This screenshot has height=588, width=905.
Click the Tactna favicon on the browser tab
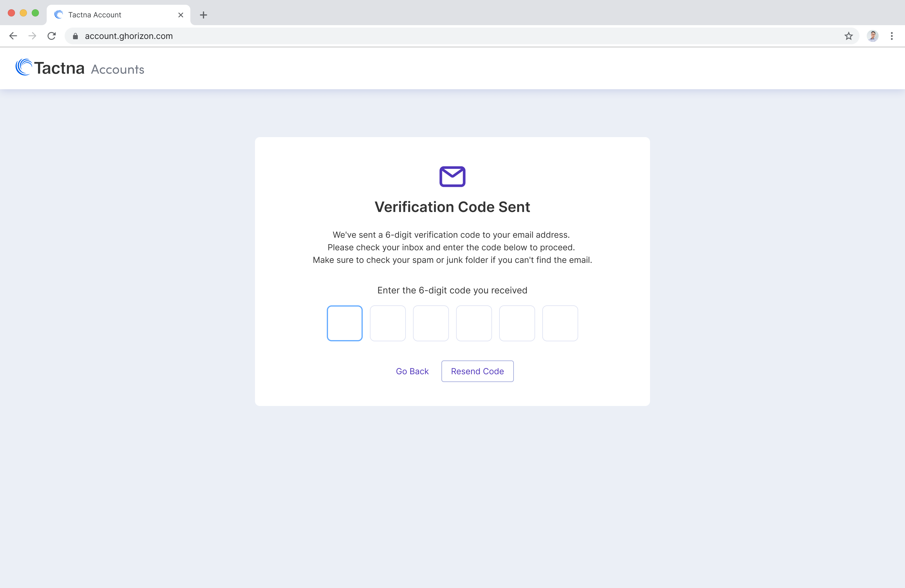coord(59,14)
